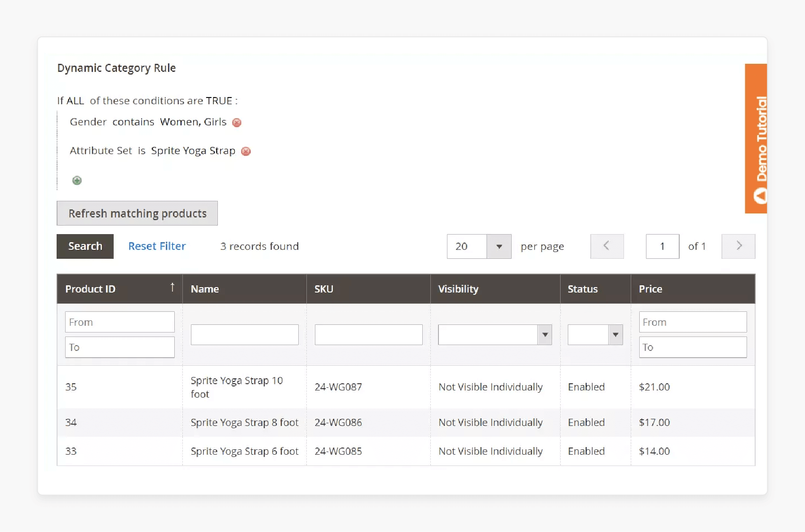Select the Sprite Yoga Strap 8 foot row
The height and width of the screenshot is (532, 805).
(x=244, y=422)
